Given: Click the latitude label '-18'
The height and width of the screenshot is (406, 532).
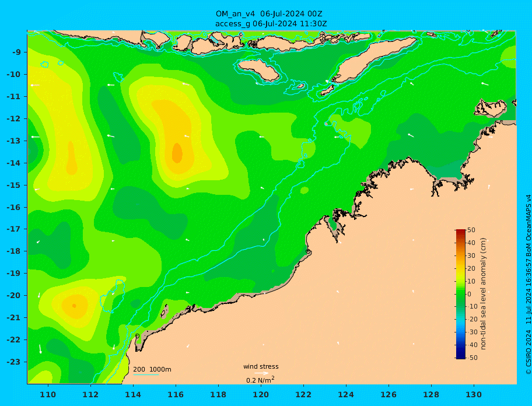Looking at the screenshot, I should (x=14, y=251).
